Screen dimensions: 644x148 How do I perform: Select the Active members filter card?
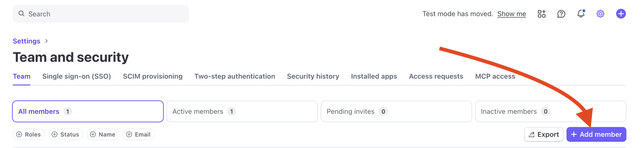tap(242, 111)
